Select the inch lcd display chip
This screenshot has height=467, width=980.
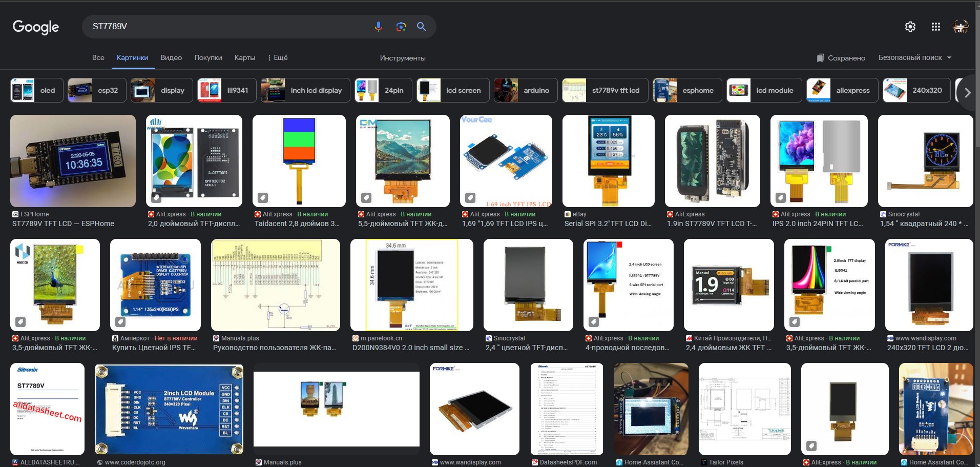(x=305, y=90)
